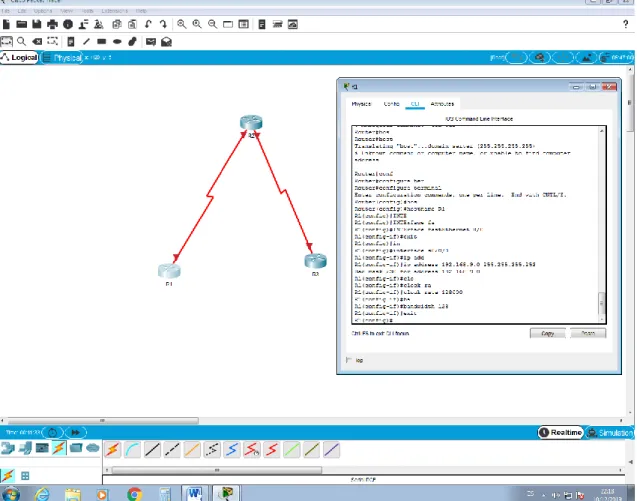This screenshot has width=637, height=501.
Task: Select the End Devices category
Action: click(25, 448)
